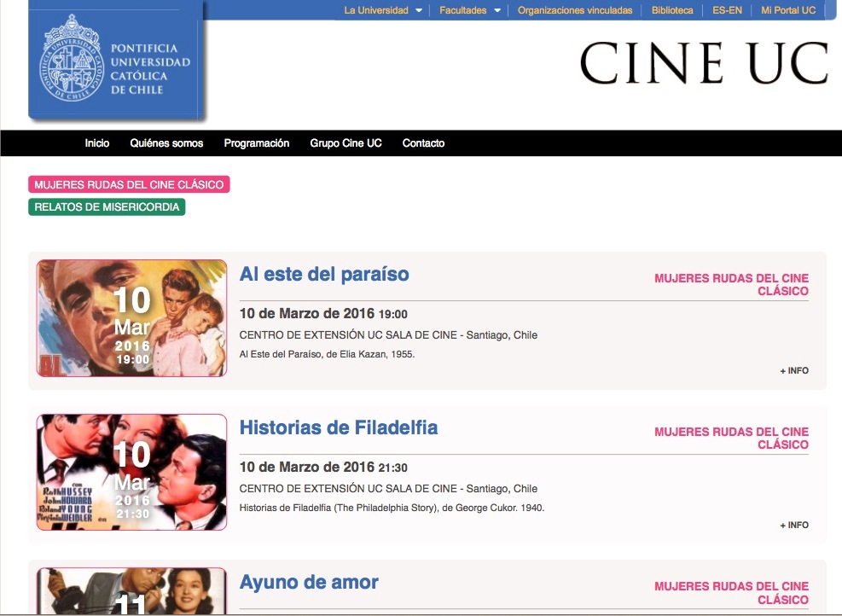Click the Al este del paraíso title
Image resolution: width=842 pixels, height=616 pixels.
pyautogui.click(x=324, y=275)
